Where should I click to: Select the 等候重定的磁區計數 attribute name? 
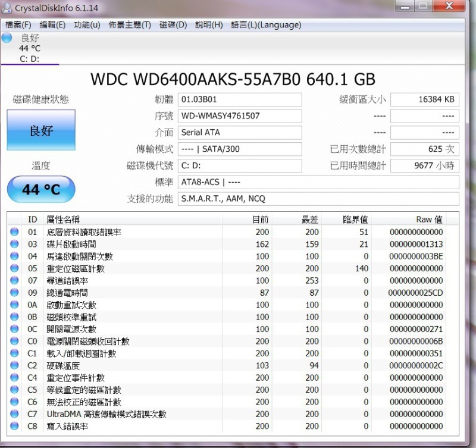(x=84, y=390)
